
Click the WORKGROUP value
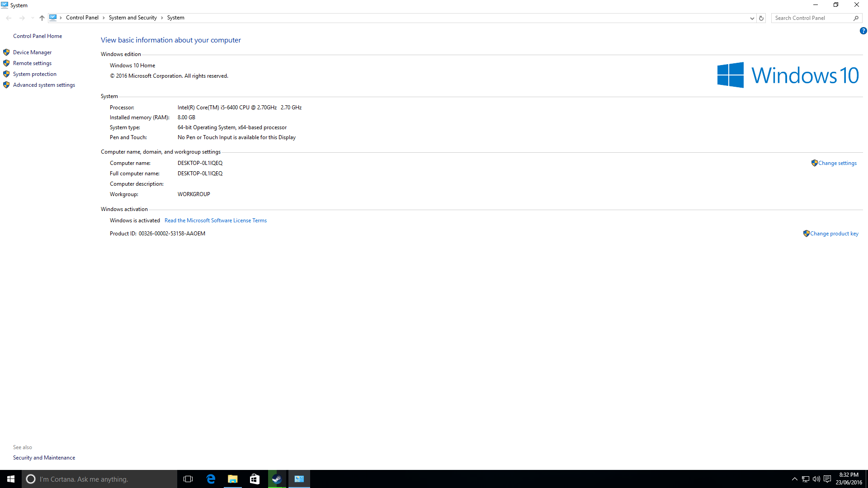click(194, 194)
